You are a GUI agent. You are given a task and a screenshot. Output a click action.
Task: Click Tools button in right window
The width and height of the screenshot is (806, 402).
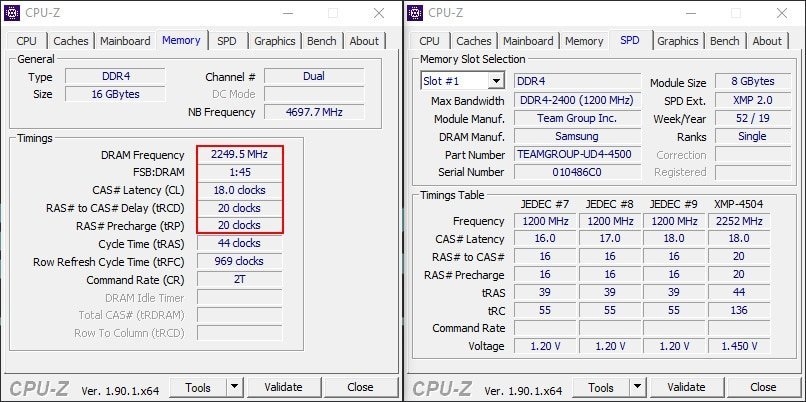click(600, 387)
